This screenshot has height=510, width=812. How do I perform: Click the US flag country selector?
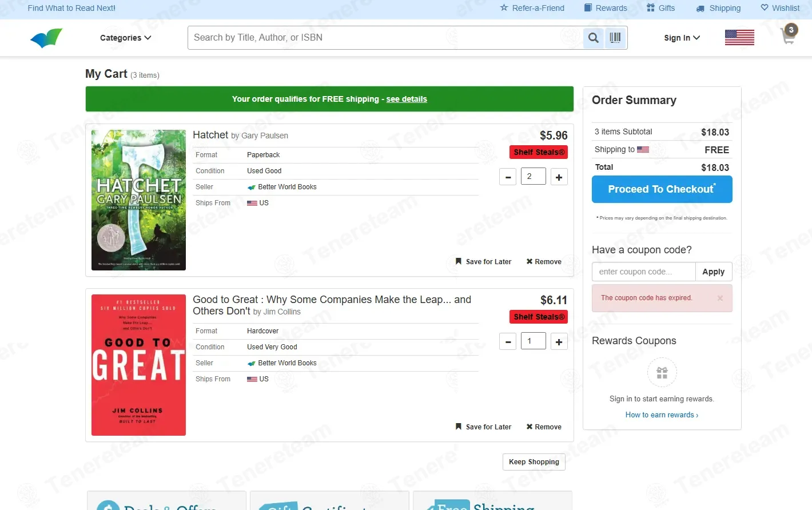[x=739, y=37]
